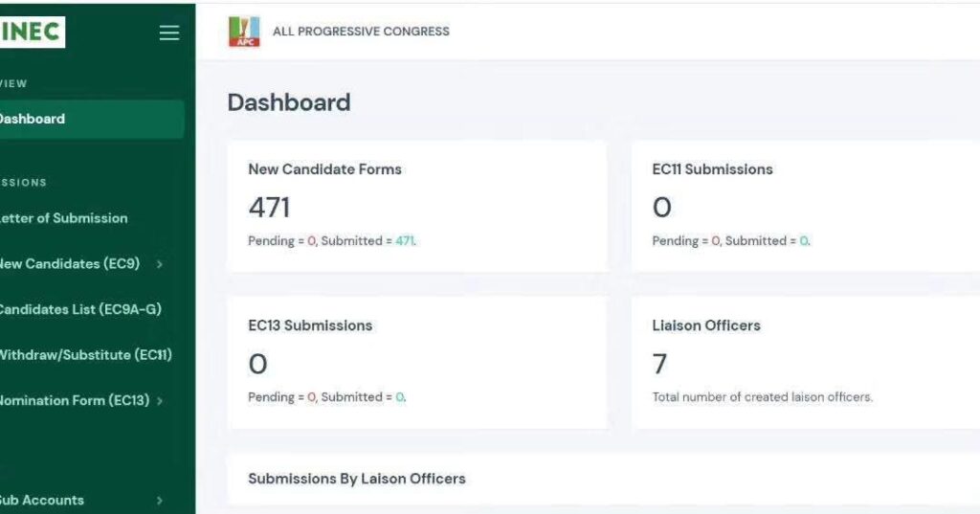Open Letter of Submission menu item
The width and height of the screenshot is (980, 514).
[x=62, y=218]
